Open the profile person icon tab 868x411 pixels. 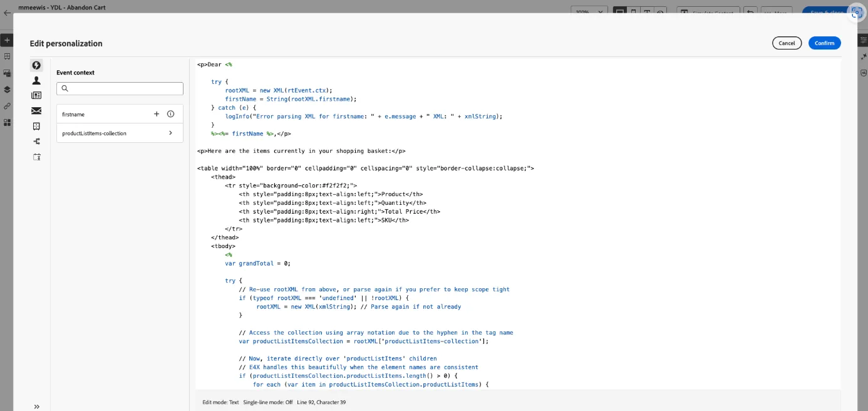tap(36, 80)
